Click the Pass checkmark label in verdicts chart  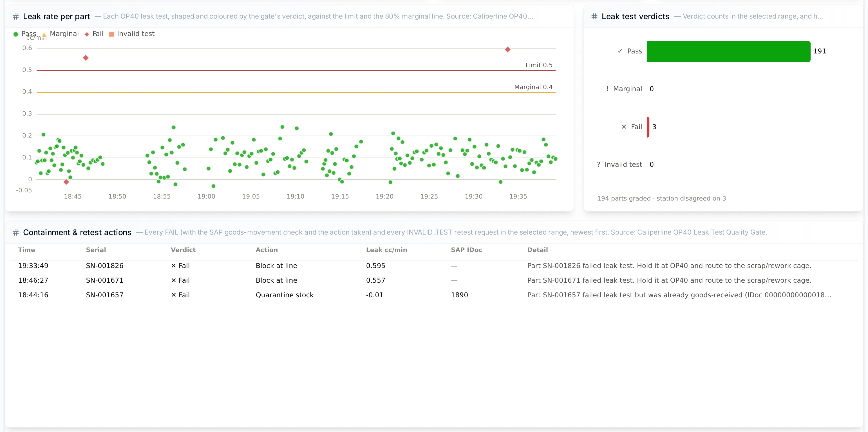(630, 51)
